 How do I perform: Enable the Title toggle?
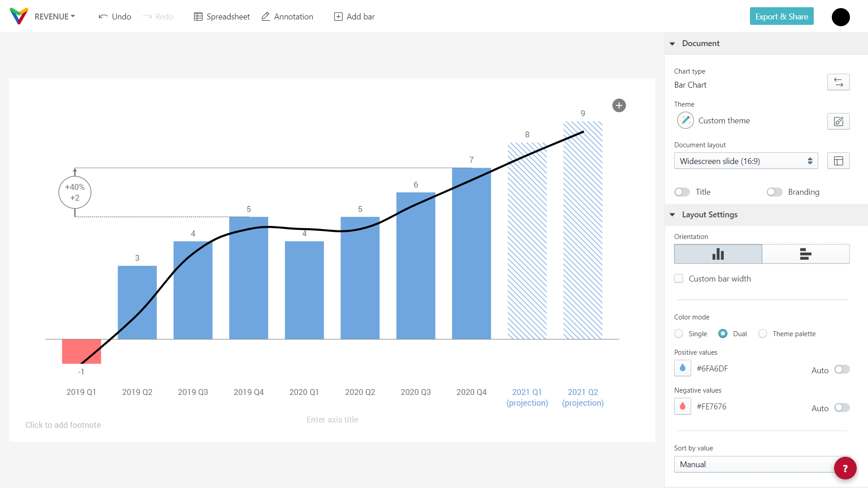[682, 192]
